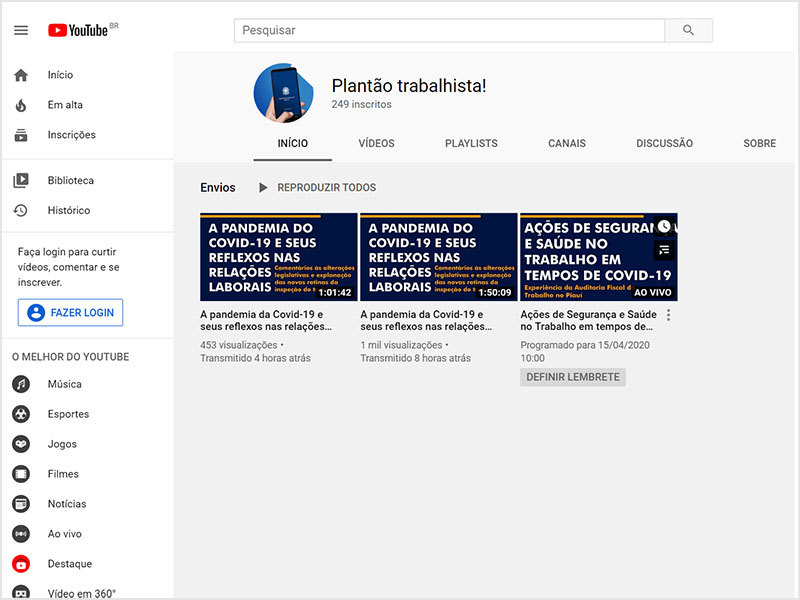Click the red Destaque icon
This screenshot has height=600, width=800.
(x=21, y=564)
